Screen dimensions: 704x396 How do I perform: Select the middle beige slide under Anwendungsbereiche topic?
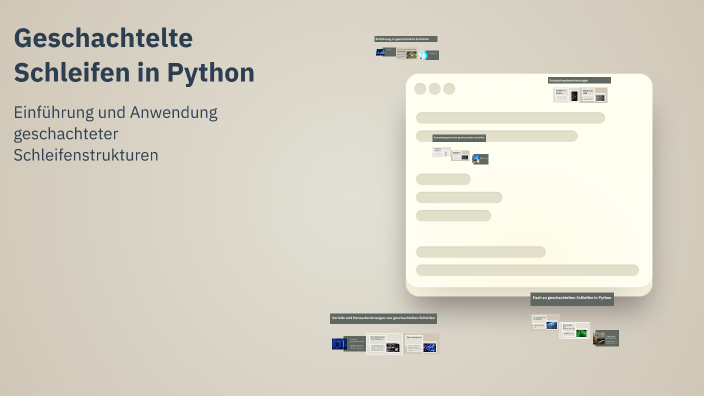(x=460, y=155)
